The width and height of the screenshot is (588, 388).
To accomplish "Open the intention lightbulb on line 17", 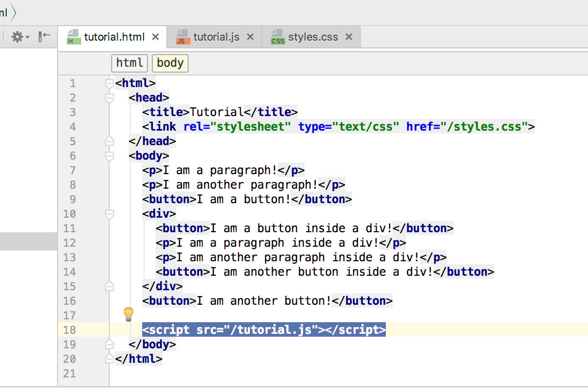I will [128, 313].
